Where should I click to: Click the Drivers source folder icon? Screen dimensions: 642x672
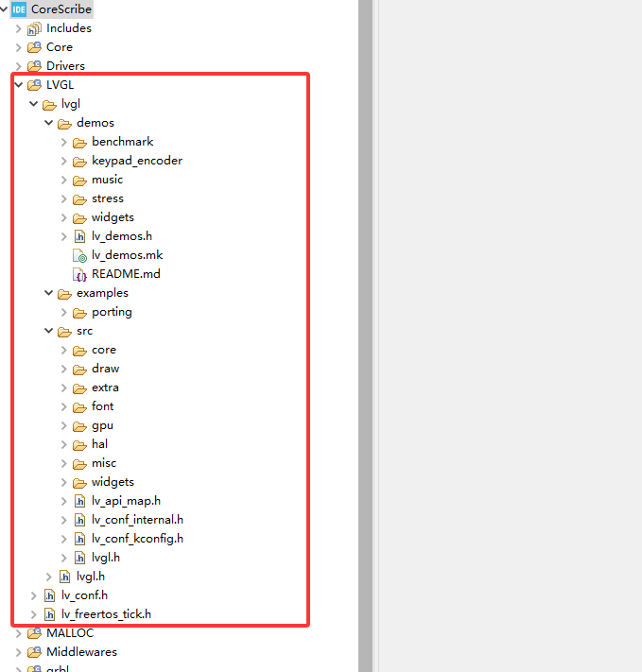[34, 66]
